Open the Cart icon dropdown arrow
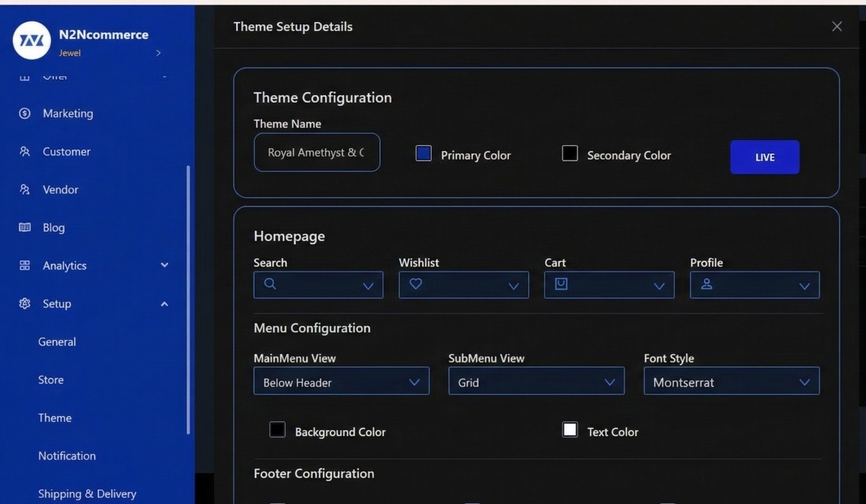The image size is (866, 504). point(659,286)
